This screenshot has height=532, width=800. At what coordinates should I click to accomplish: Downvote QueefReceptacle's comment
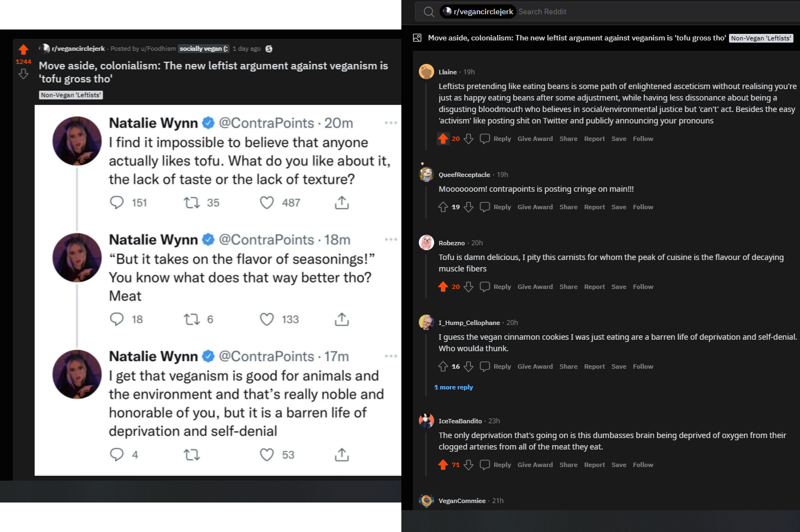tap(469, 207)
